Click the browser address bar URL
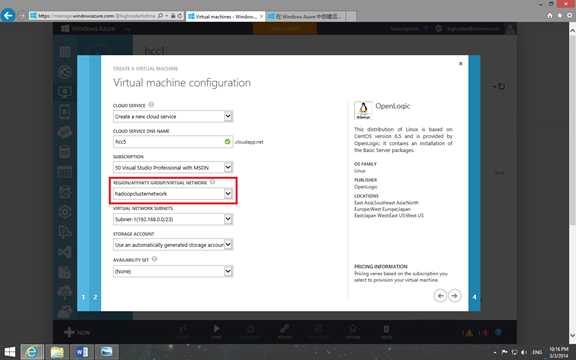576x360 pixels. [x=97, y=16]
